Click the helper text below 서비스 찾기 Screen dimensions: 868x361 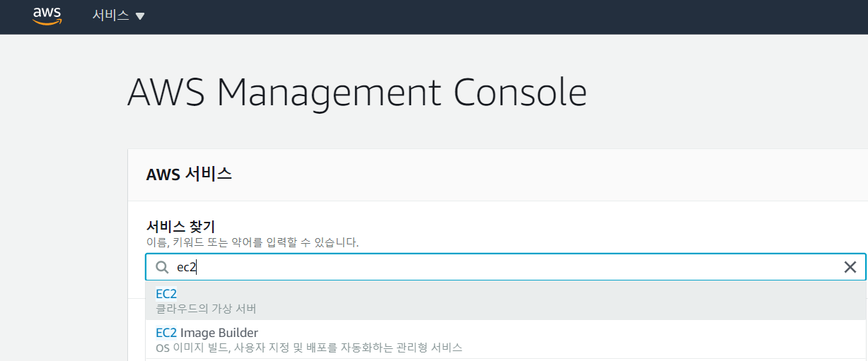point(252,242)
